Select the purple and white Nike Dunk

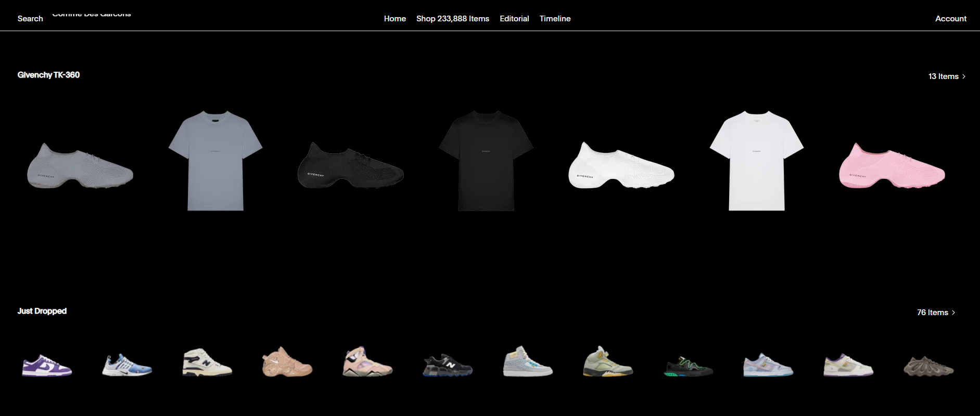pos(47,365)
